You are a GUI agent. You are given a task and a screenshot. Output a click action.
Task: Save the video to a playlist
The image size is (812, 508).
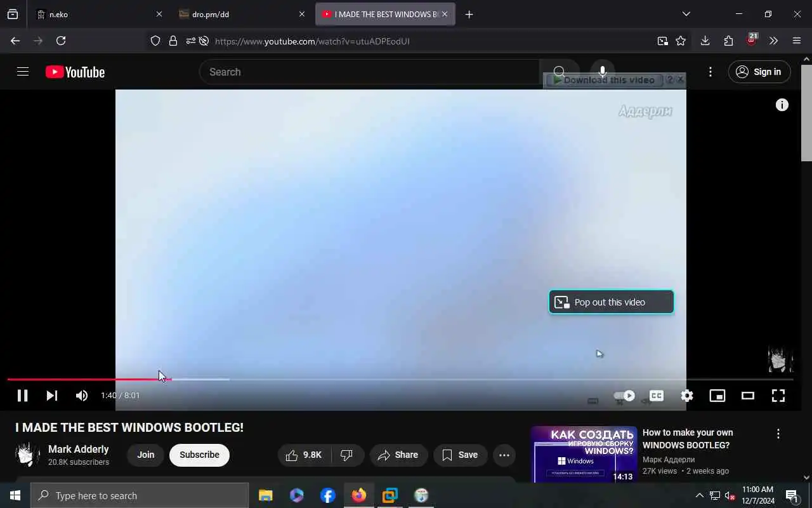tap(461, 455)
